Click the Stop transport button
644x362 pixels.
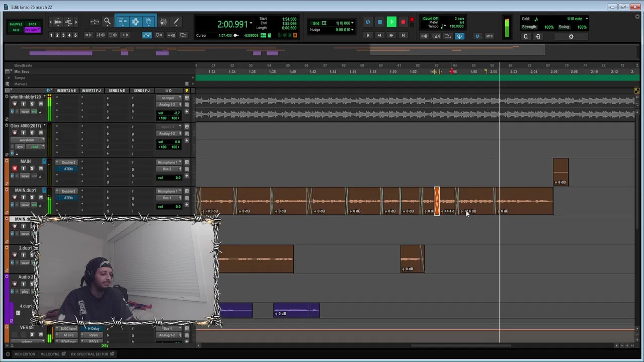pos(380,22)
